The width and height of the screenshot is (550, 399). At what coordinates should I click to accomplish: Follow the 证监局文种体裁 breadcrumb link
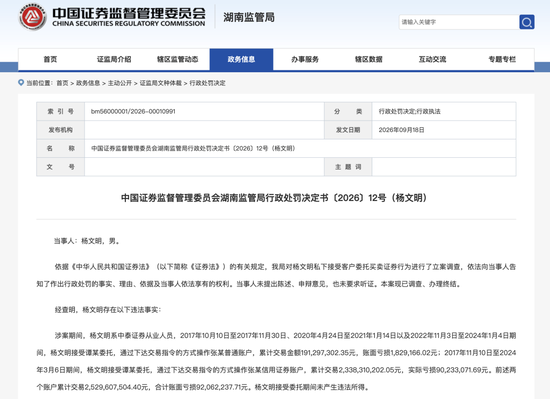coord(161,83)
